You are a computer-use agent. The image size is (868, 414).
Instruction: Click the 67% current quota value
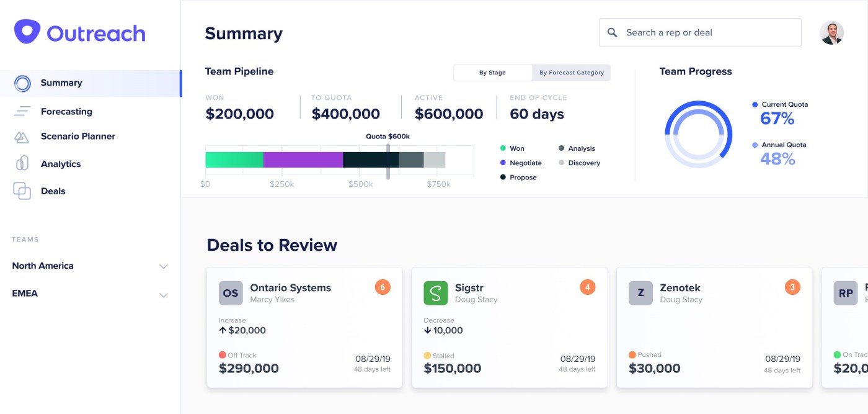[x=777, y=119]
